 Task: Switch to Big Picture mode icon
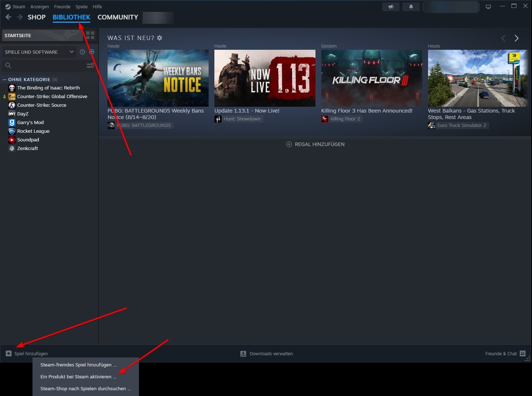(488, 6)
